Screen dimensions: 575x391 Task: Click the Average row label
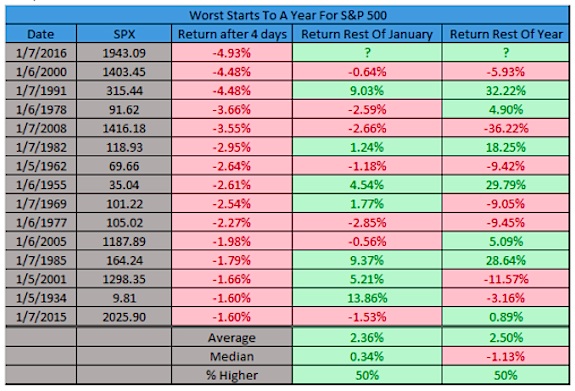pyautogui.click(x=232, y=337)
